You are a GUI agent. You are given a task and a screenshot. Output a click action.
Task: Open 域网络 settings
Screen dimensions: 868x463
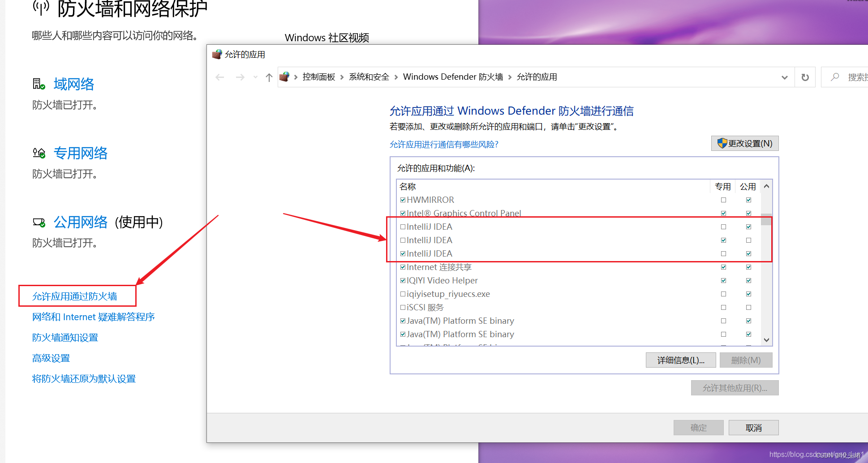(74, 84)
